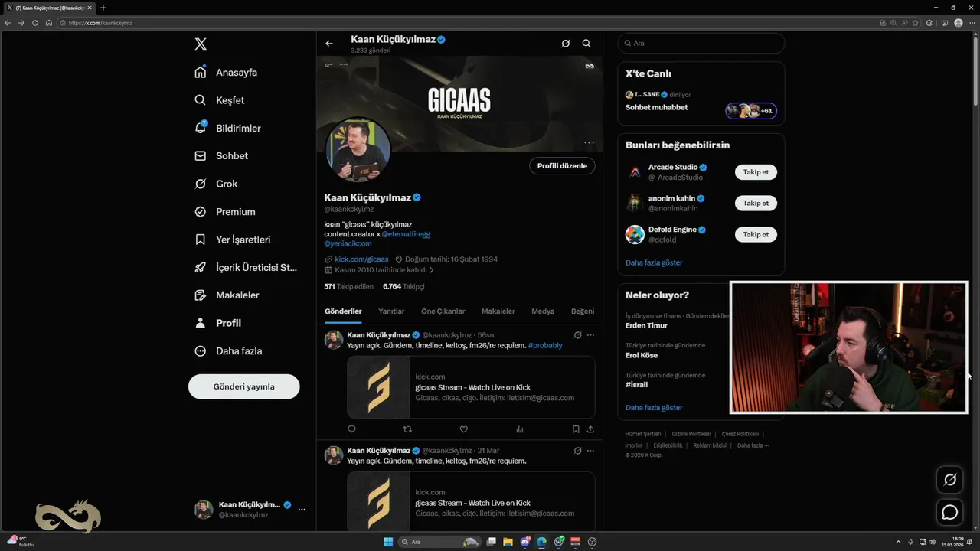Click Gönderi yayınla button
The width and height of the screenshot is (980, 551).
[x=243, y=386]
